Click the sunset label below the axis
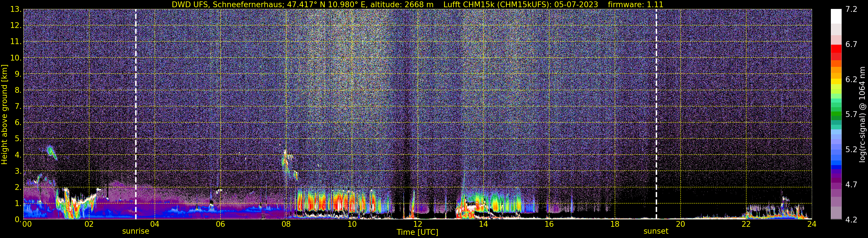The width and height of the screenshot is (868, 238). click(656, 231)
